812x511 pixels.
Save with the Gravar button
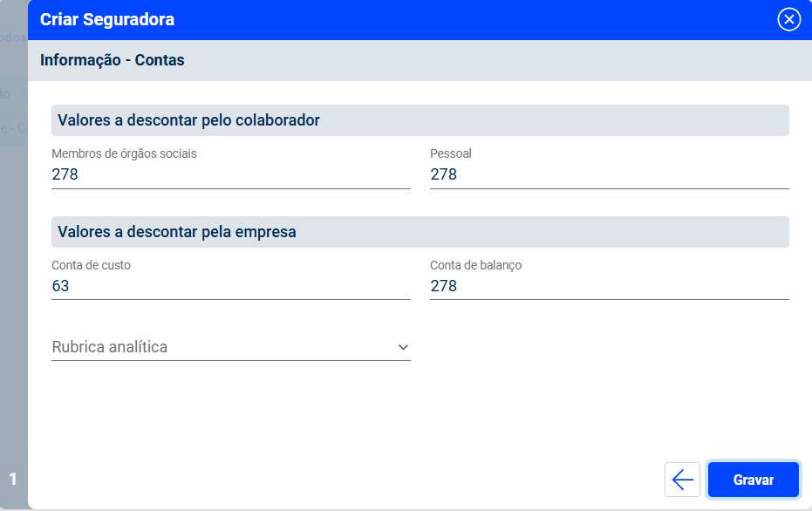tap(753, 480)
